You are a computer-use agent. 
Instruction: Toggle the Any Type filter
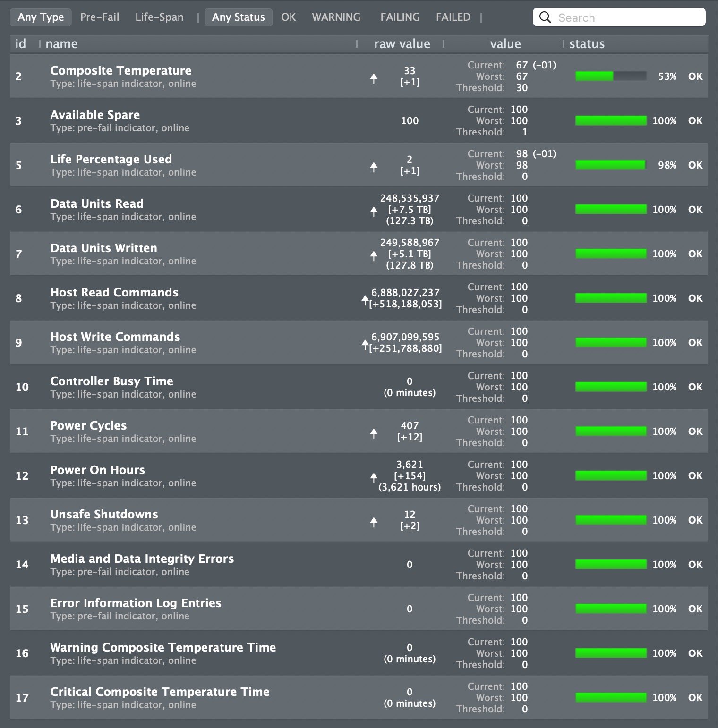41,17
